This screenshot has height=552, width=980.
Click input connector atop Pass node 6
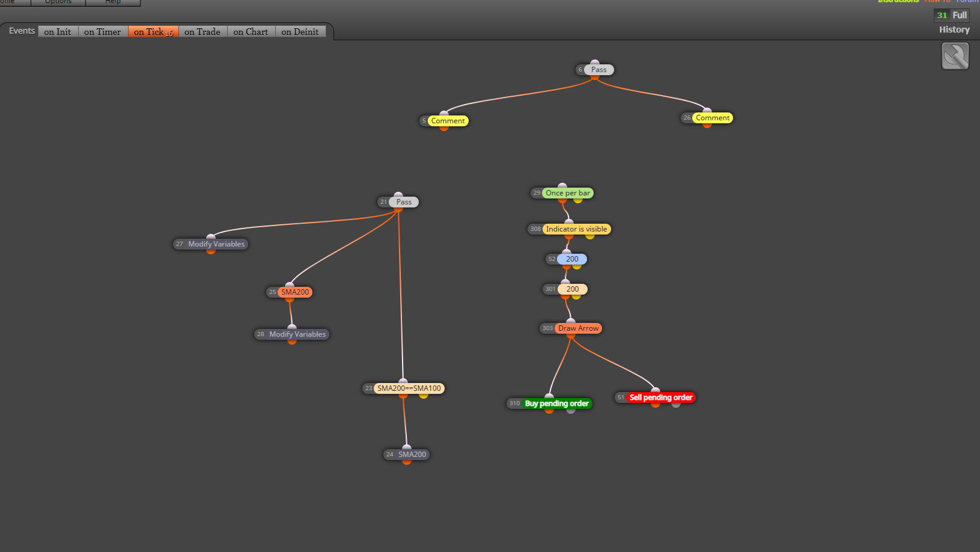595,63
